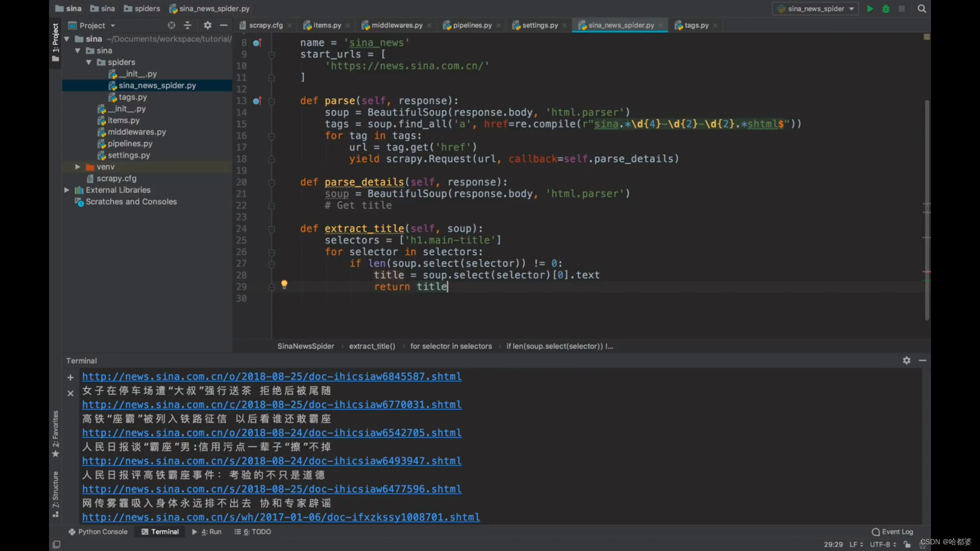
Task: Click the locate/scroll-from-source target icon
Action: click(171, 25)
